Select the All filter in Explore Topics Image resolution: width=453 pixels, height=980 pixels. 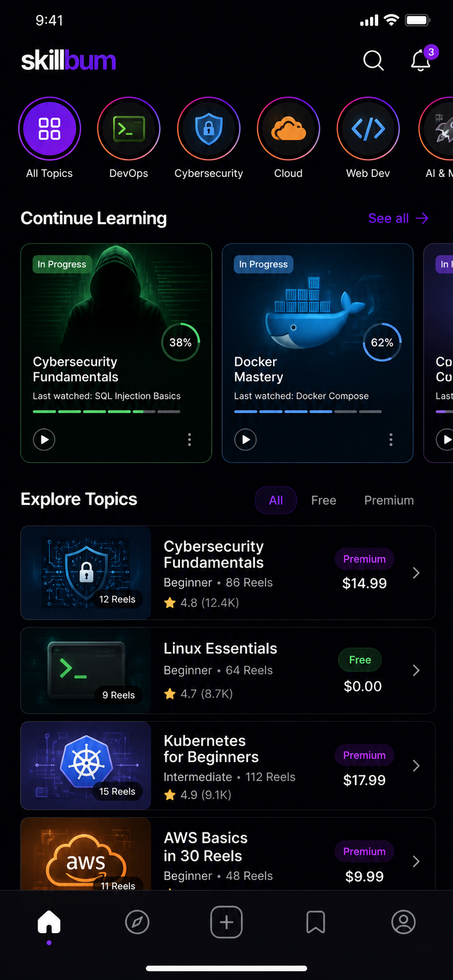[x=276, y=500]
